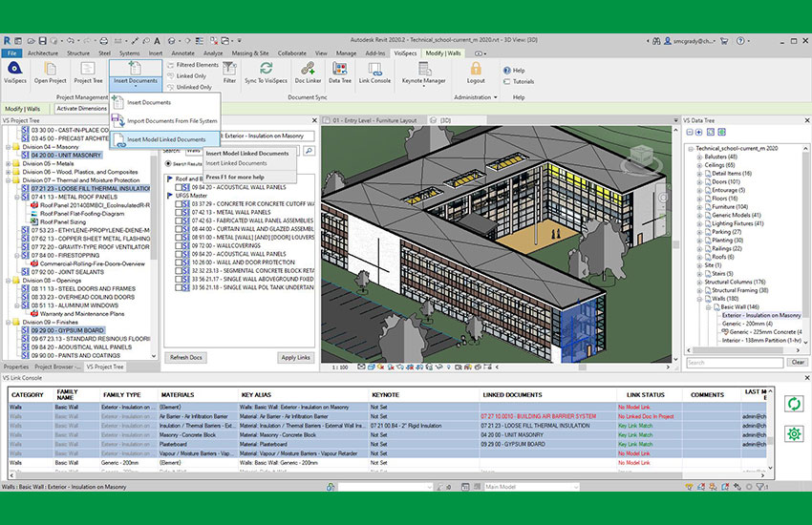Check 08 44 00 Curtain Wall and Glazed Assemblies
This screenshot has height=525, width=812.
pyautogui.click(x=178, y=229)
